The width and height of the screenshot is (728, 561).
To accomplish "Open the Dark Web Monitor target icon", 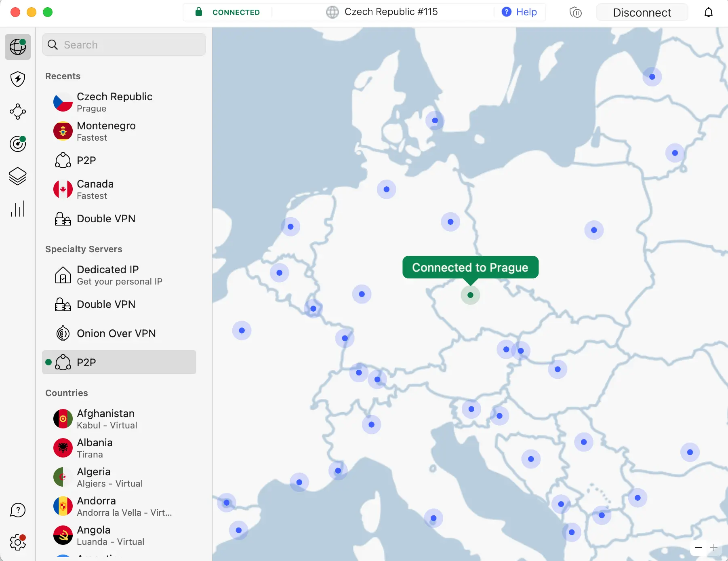I will click(x=18, y=144).
